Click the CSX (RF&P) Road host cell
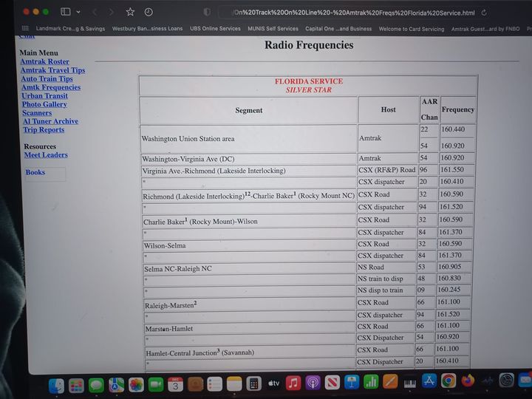This screenshot has width=532, height=399. click(386, 170)
